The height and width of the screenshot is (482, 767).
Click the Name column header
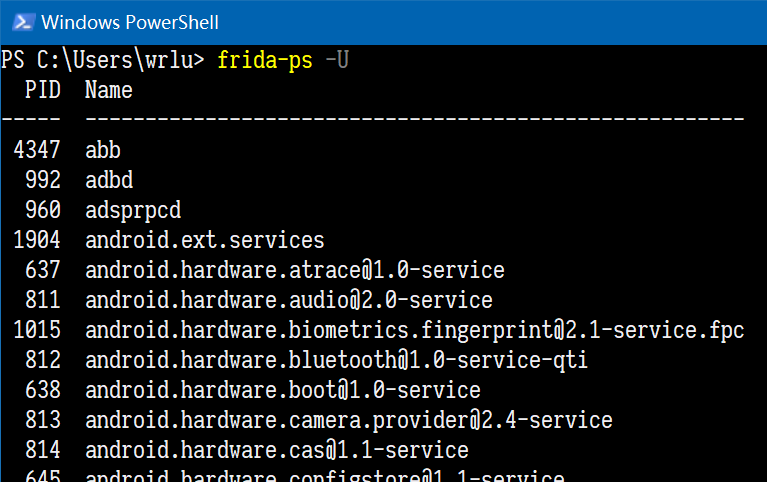(109, 90)
